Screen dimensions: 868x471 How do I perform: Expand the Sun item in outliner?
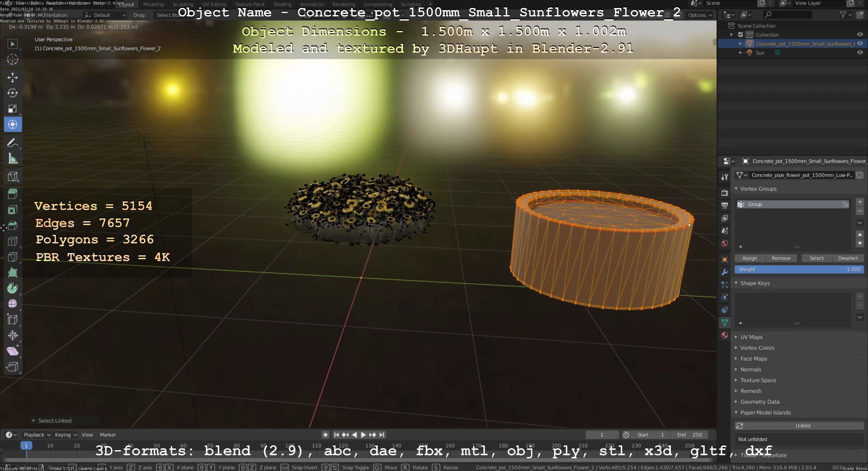click(x=740, y=52)
